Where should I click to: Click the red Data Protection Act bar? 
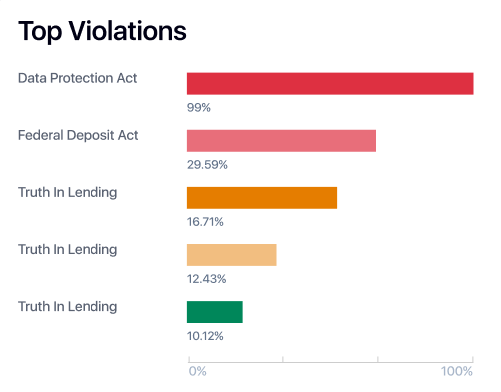click(x=330, y=84)
